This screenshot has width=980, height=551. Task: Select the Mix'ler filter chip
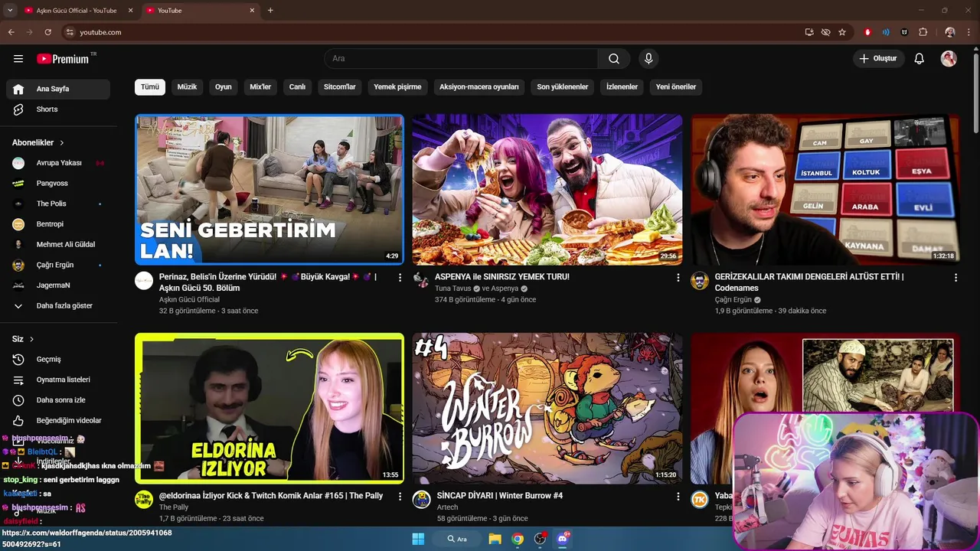(260, 86)
